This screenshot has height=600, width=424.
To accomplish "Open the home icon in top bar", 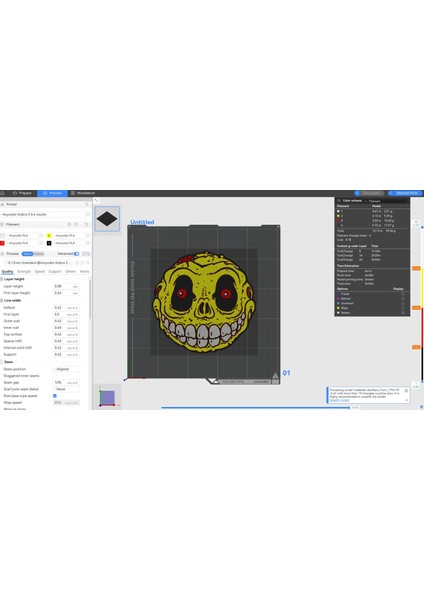I will pos(2,193).
